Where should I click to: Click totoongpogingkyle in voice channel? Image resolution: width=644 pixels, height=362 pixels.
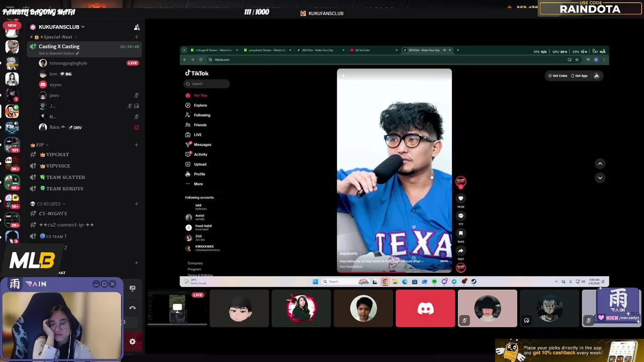68,63
